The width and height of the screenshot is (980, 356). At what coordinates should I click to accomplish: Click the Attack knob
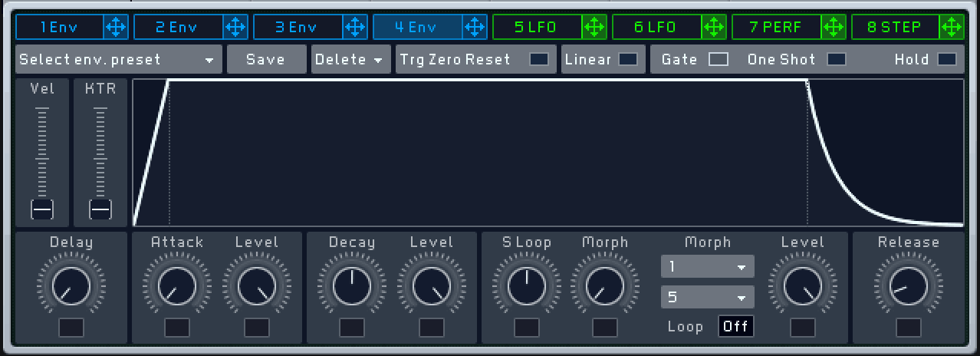tap(177, 286)
